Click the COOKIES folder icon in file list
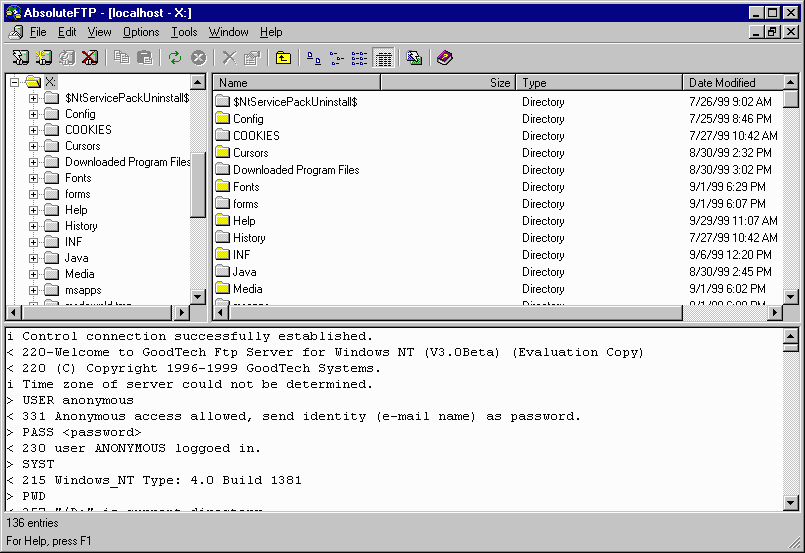The width and height of the screenshot is (805, 553). (x=222, y=136)
